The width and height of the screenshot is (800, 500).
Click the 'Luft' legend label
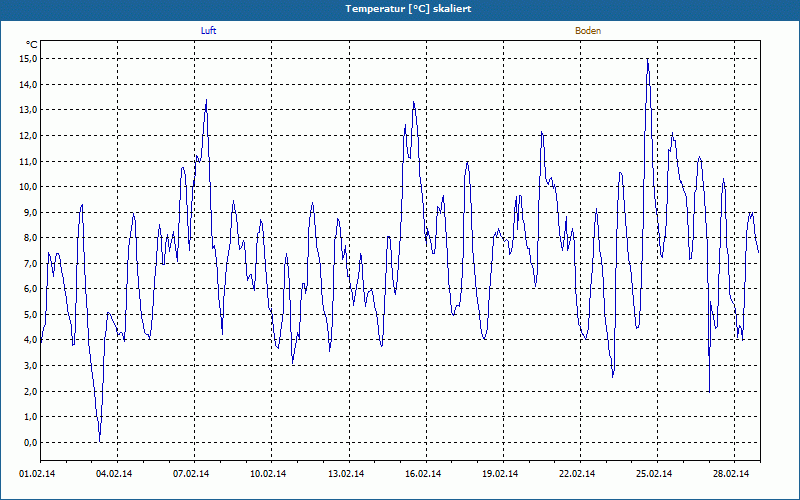[x=208, y=31]
